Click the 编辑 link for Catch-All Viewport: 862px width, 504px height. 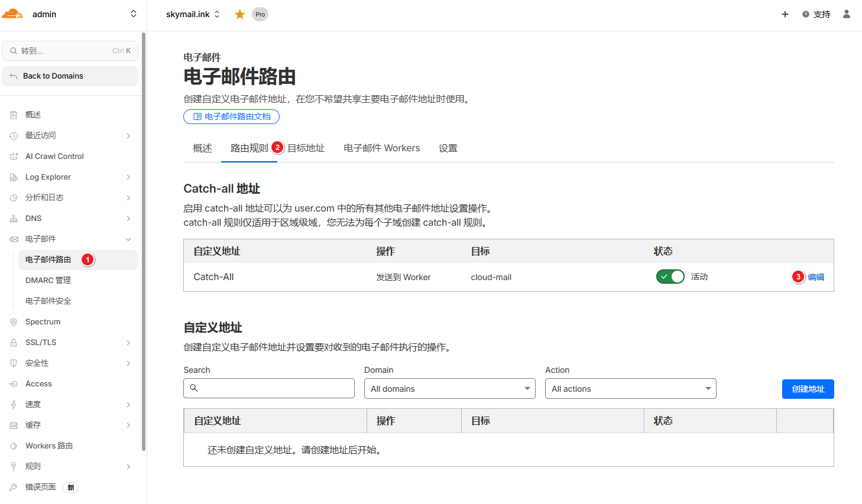(816, 277)
